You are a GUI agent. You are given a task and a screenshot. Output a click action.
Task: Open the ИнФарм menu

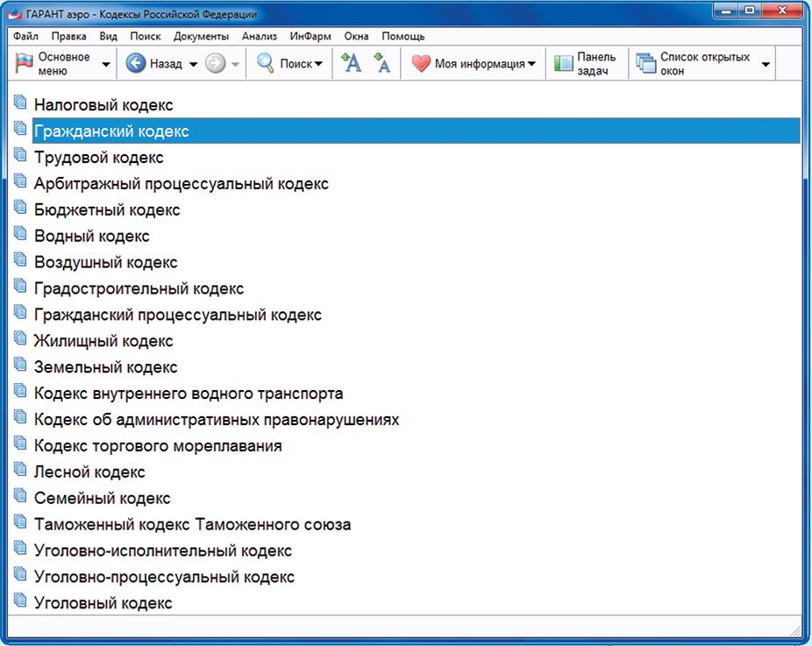pos(310,36)
